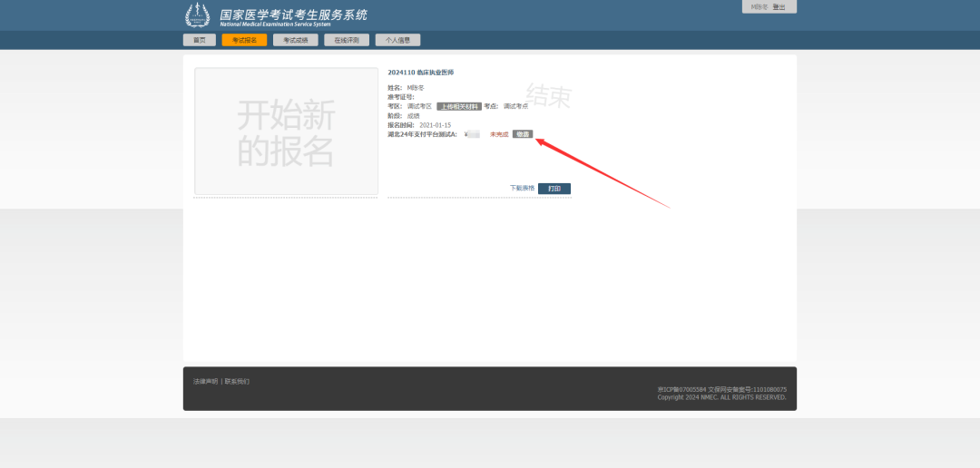
Task: Click the 未完成 payment status text
Action: coord(499,134)
